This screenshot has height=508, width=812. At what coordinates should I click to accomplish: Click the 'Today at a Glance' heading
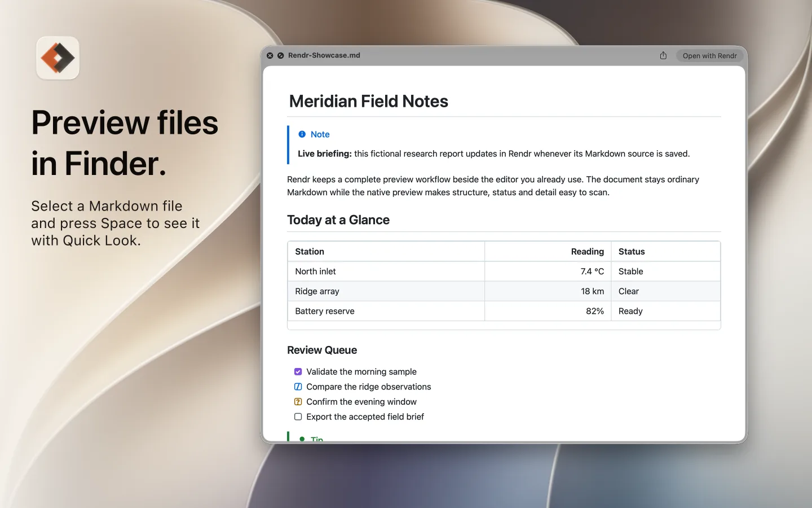(338, 220)
